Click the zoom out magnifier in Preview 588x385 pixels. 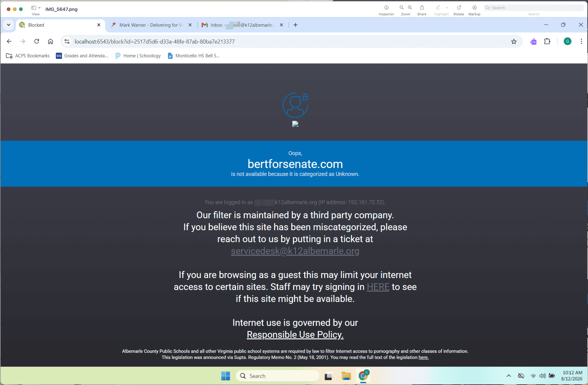point(401,8)
